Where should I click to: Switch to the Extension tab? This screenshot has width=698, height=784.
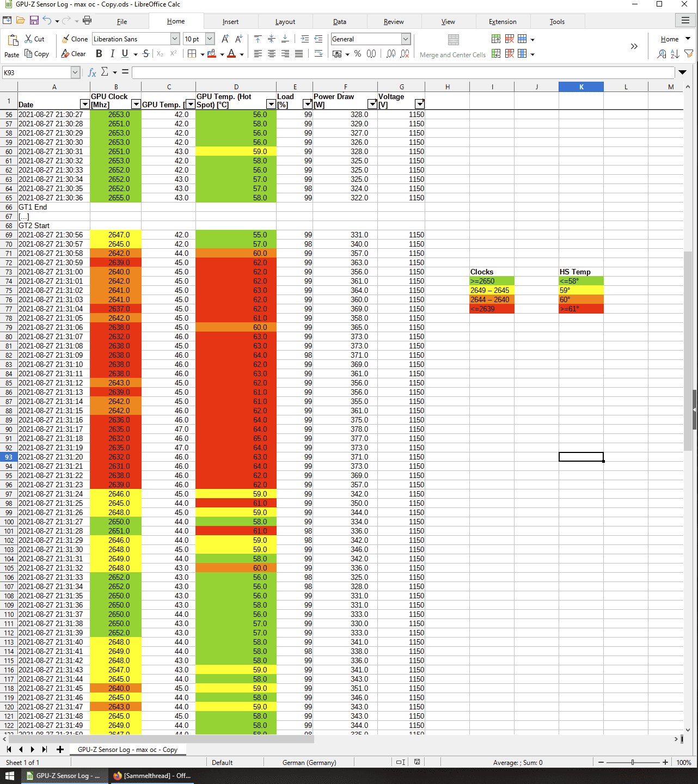pyautogui.click(x=503, y=22)
